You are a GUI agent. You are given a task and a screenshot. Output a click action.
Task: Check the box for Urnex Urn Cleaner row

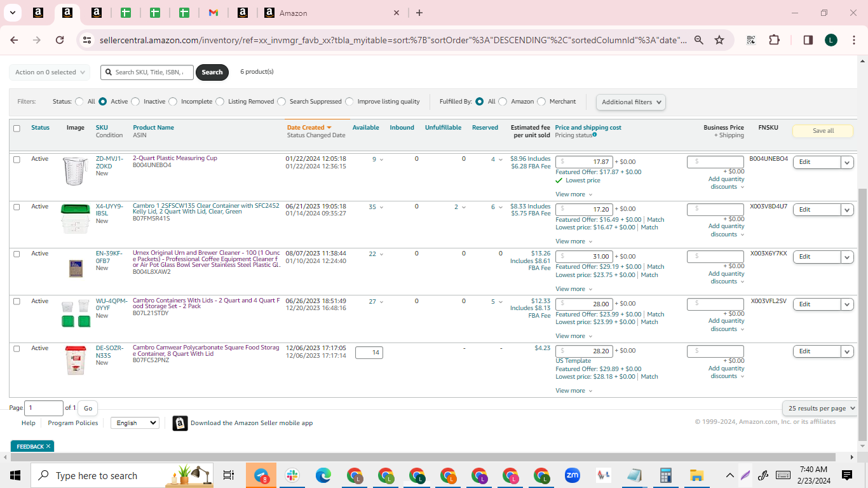point(17,254)
